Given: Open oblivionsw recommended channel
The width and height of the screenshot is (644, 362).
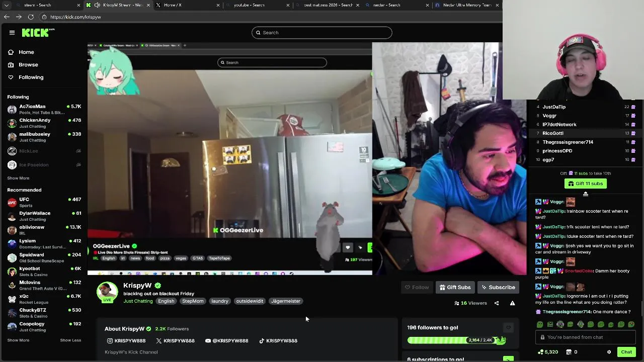Looking at the screenshot, I should pyautogui.click(x=44, y=230).
